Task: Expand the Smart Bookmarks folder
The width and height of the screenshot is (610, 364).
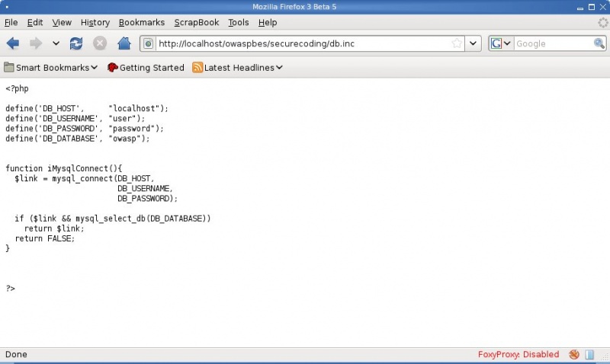Action: (50, 68)
